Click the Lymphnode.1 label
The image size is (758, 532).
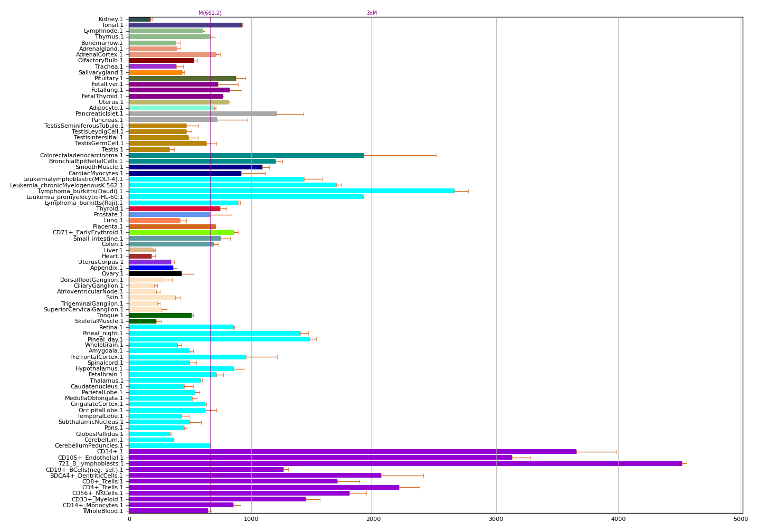pos(103,31)
